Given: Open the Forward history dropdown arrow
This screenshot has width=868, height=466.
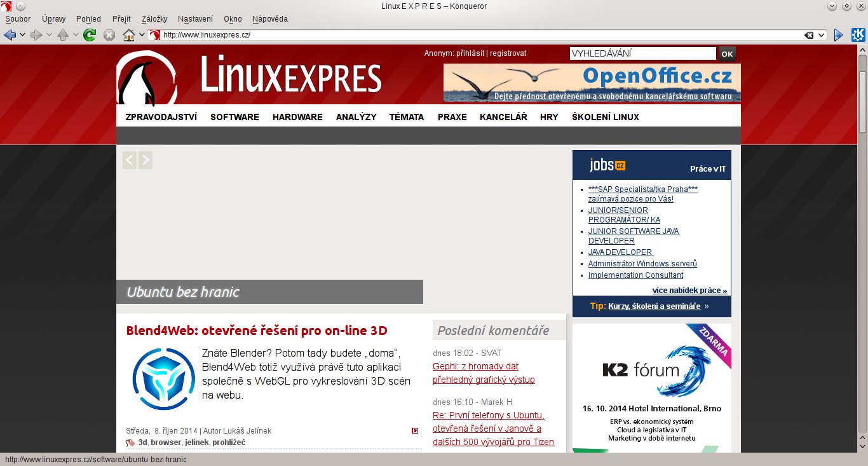Looking at the screenshot, I should pos(49,35).
